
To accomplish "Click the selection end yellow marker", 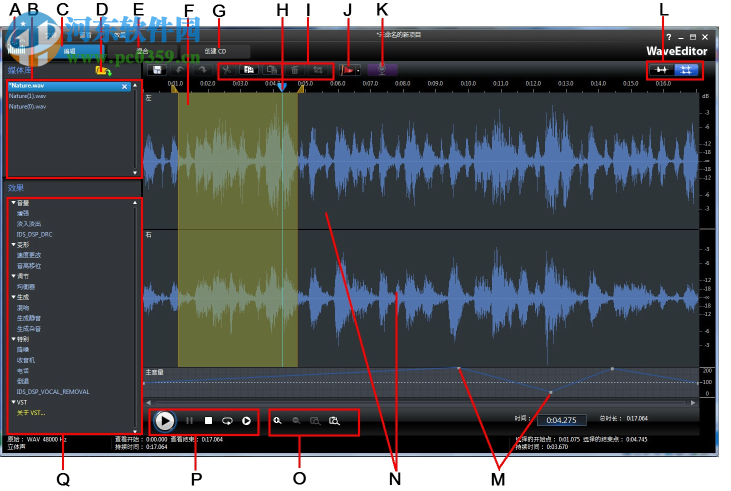I will (x=301, y=89).
